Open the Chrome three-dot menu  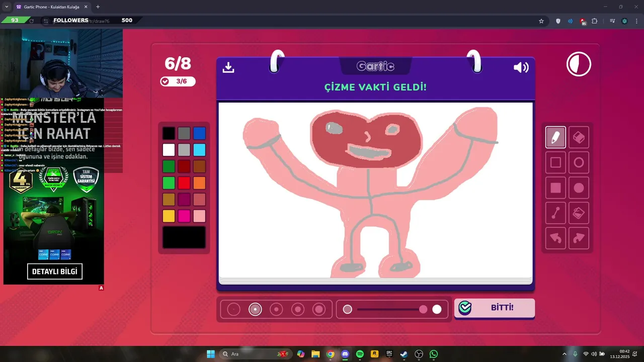click(637, 21)
